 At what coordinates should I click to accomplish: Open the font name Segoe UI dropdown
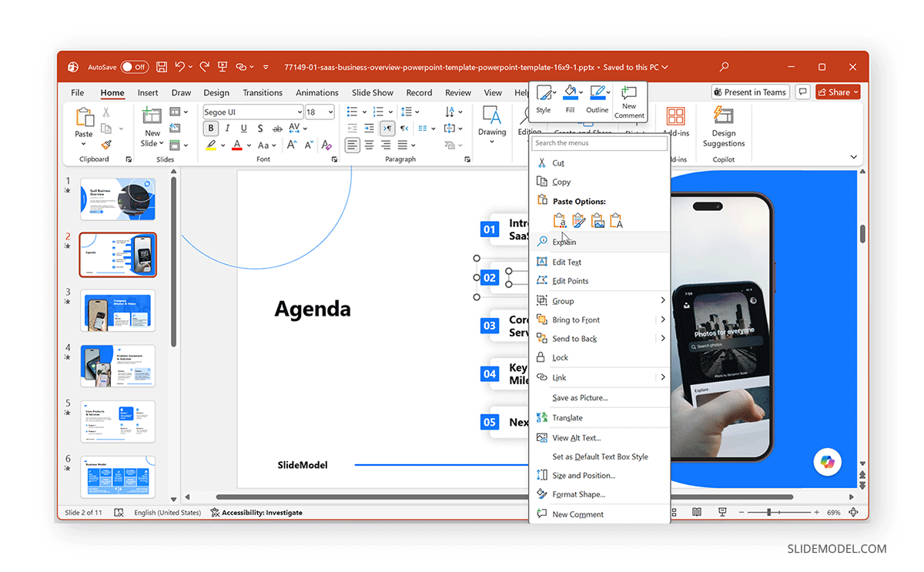click(x=300, y=112)
